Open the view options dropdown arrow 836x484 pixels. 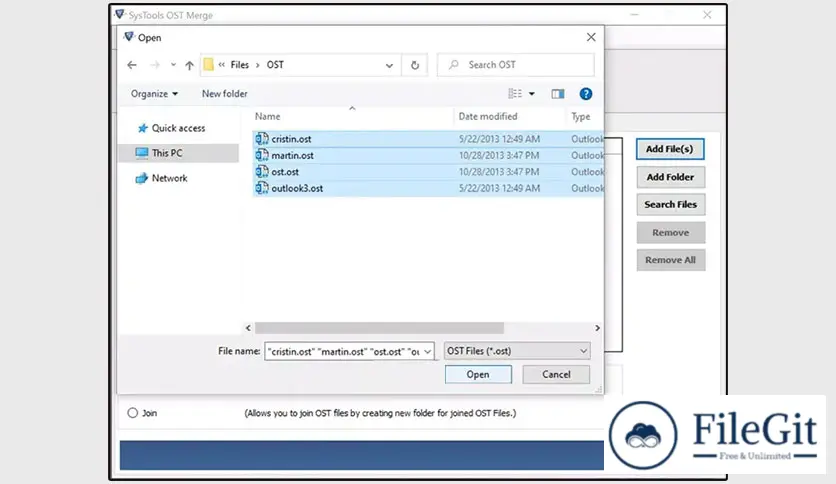tap(532, 94)
